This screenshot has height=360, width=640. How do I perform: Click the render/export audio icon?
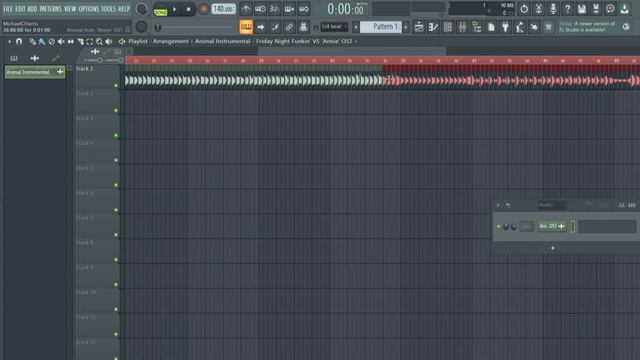pyautogui.click(x=596, y=9)
